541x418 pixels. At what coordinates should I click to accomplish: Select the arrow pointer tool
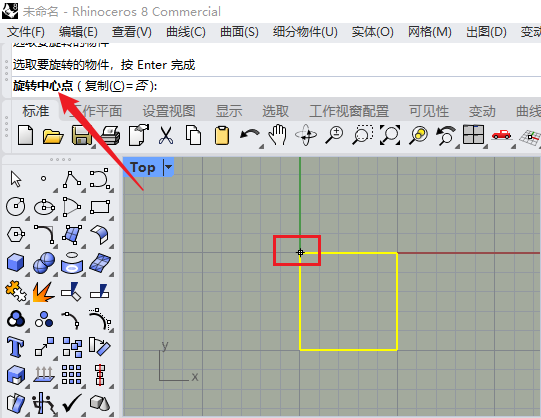(16, 179)
